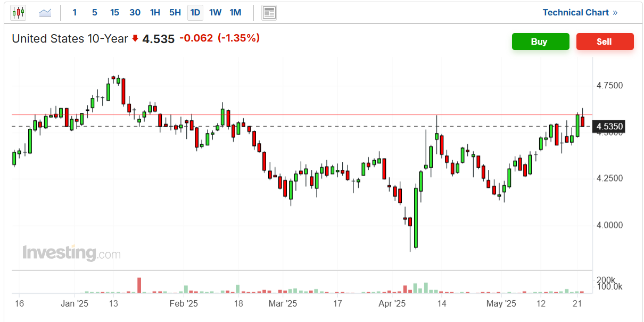Select the 1 minute interval
The height and width of the screenshot is (322, 644).
click(x=75, y=12)
